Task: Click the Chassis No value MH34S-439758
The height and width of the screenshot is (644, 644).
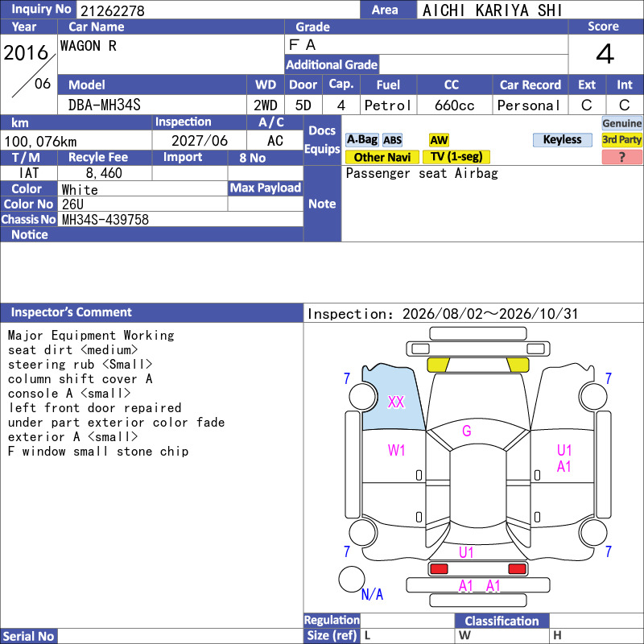Action: [105, 219]
